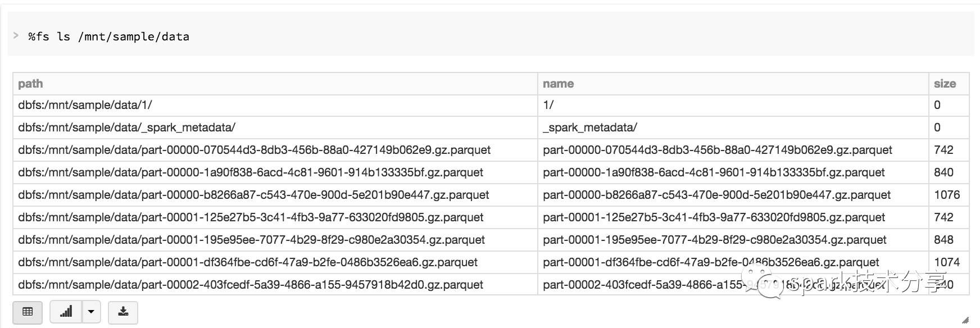The height and width of the screenshot is (328, 980).
Task: Click the resize handle at table corner
Action: tap(965, 321)
